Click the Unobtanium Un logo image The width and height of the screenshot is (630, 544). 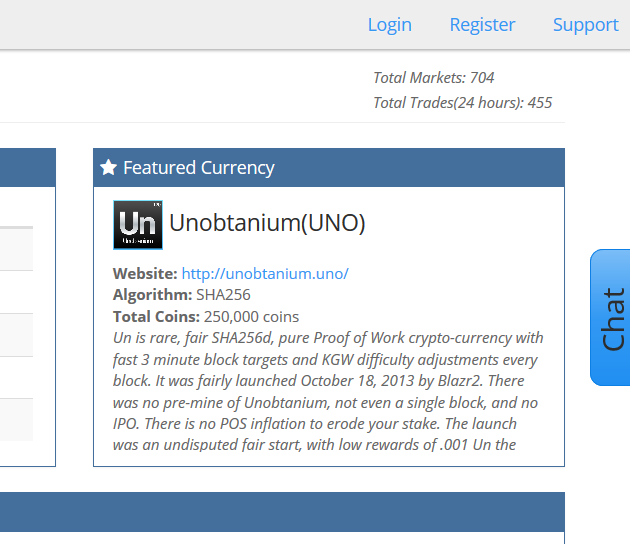pos(138,225)
